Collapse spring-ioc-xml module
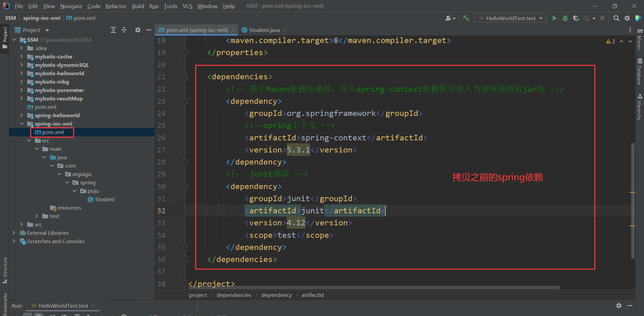Viewport: 644px width, 316px height. (x=21, y=124)
